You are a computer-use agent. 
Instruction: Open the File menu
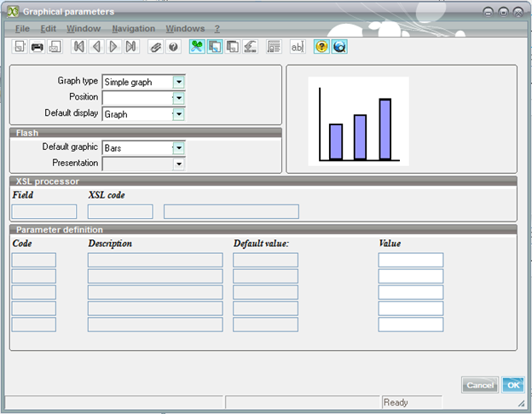point(22,29)
